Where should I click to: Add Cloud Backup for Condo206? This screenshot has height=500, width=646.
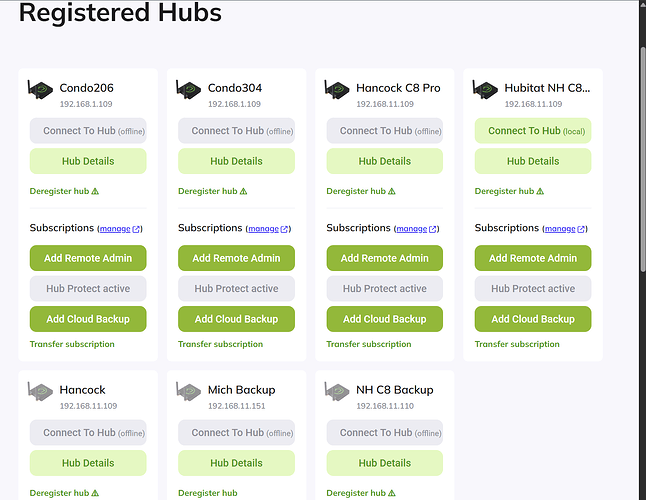click(x=88, y=319)
